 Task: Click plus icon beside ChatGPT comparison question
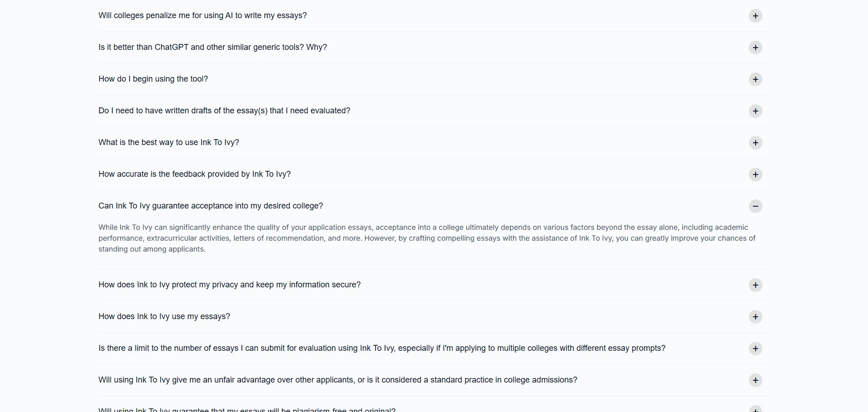(755, 48)
